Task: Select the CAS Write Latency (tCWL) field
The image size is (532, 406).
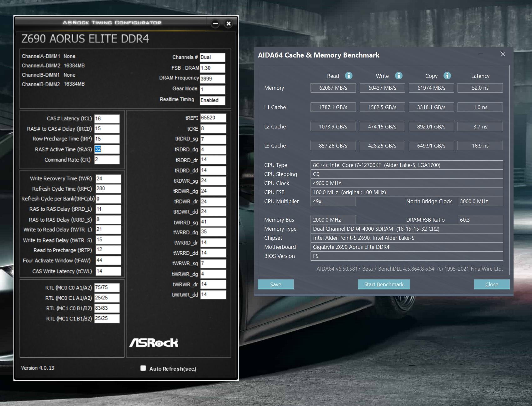Action: coord(108,271)
